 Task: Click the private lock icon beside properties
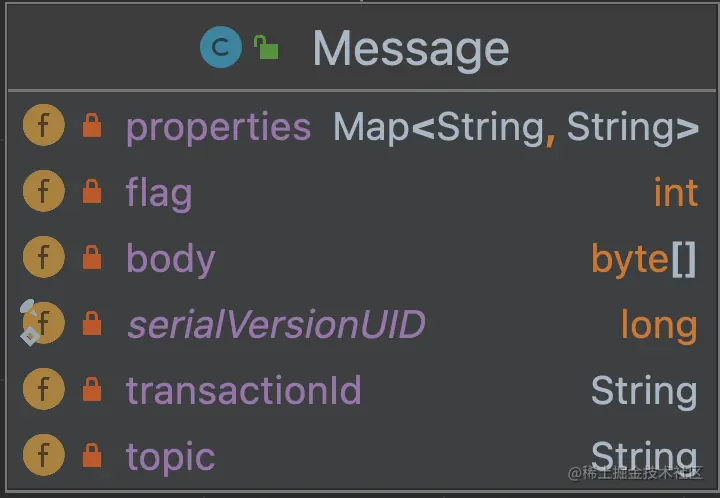click(x=92, y=126)
